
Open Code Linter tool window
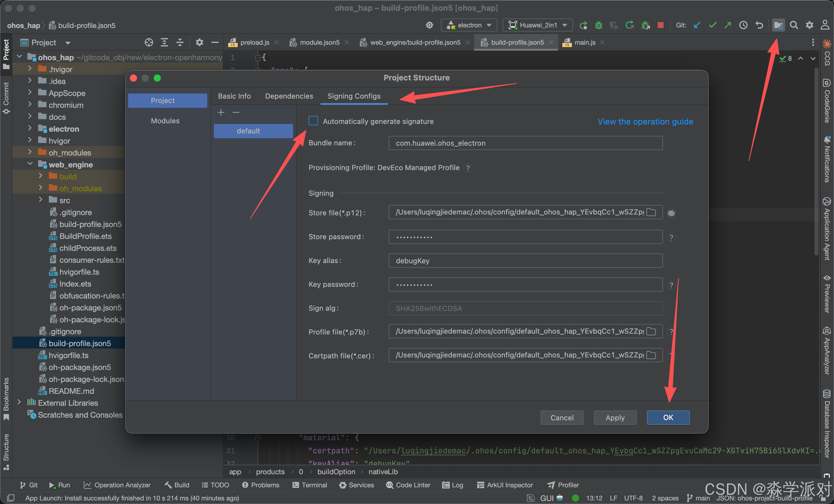coord(408,485)
